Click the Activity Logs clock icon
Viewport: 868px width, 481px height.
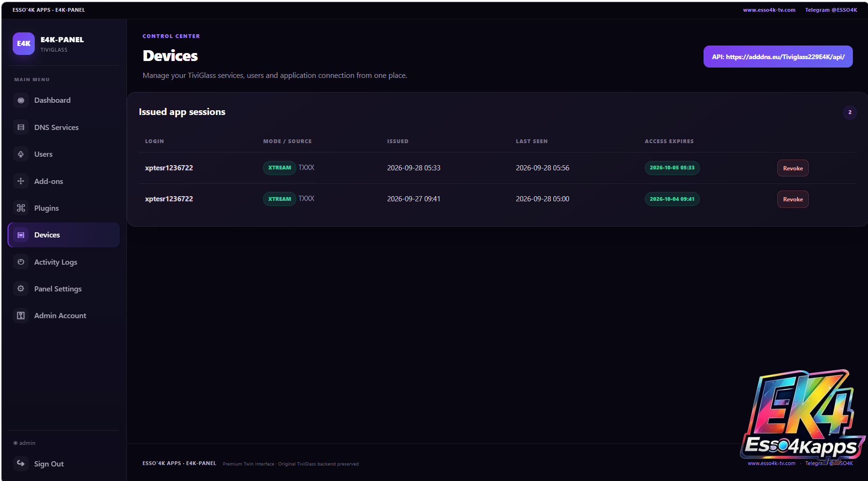[21, 262]
